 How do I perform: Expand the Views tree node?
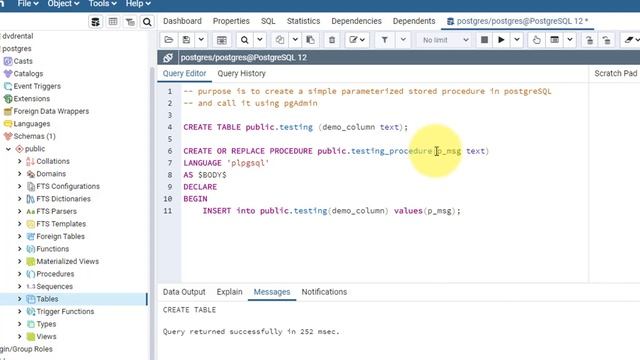click(x=20, y=337)
